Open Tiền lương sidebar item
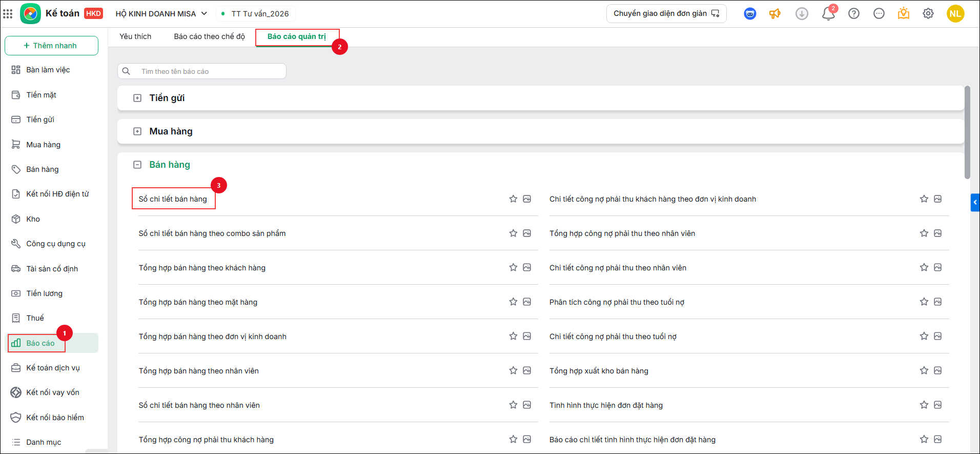Viewport: 980px width, 454px height. 51,293
